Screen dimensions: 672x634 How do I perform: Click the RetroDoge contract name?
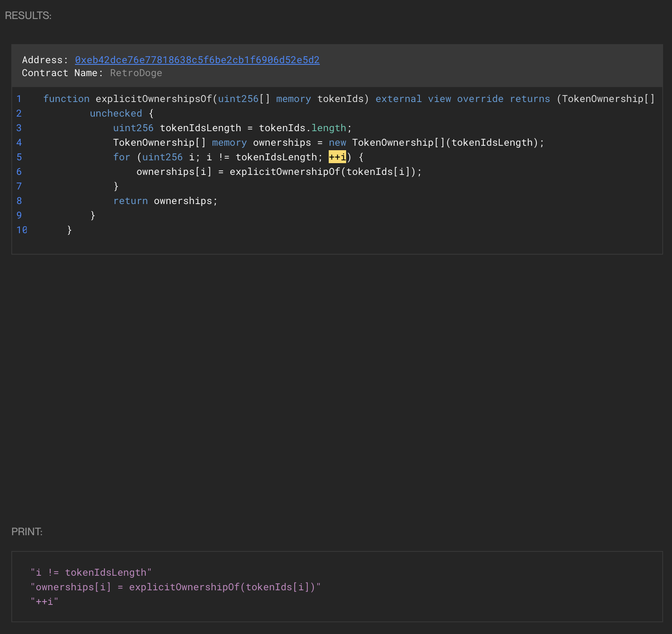136,73
